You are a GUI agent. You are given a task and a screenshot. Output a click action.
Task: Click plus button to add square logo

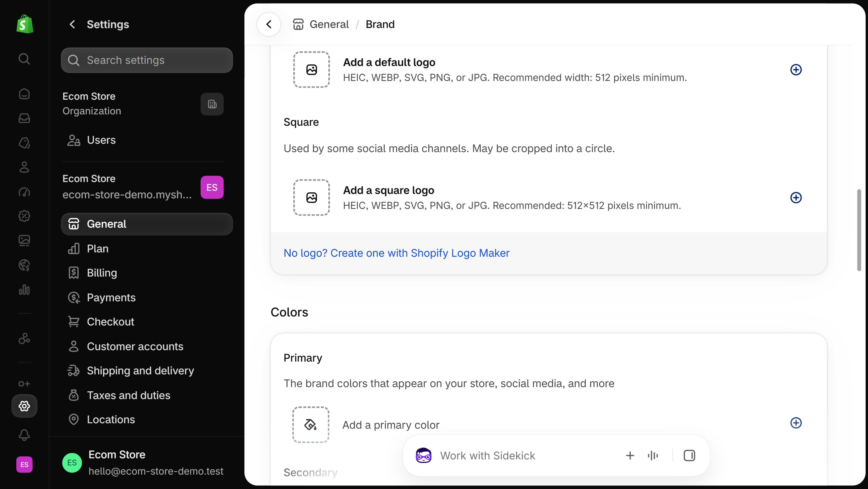[x=796, y=198]
